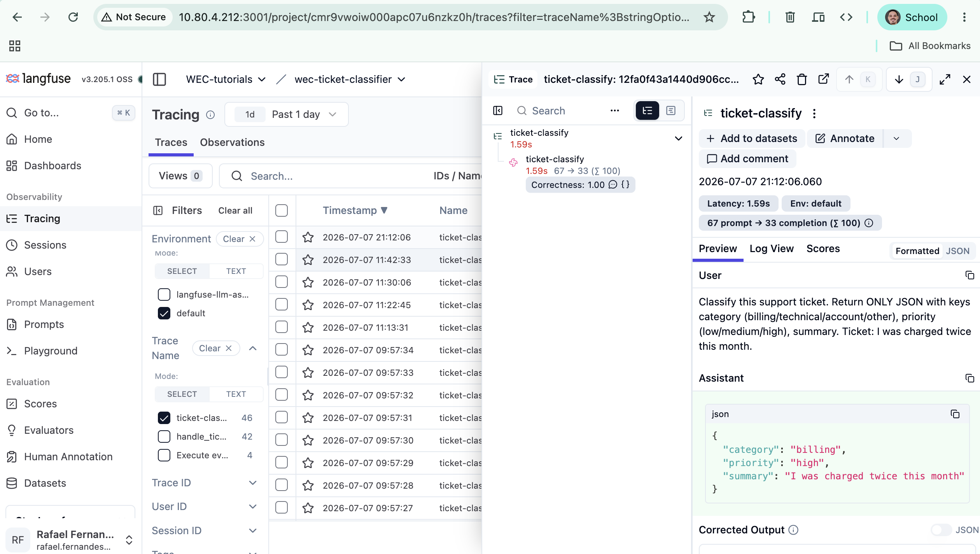This screenshot has width=980, height=554.
Task: Focus the traces Search input field
Action: click(x=338, y=176)
